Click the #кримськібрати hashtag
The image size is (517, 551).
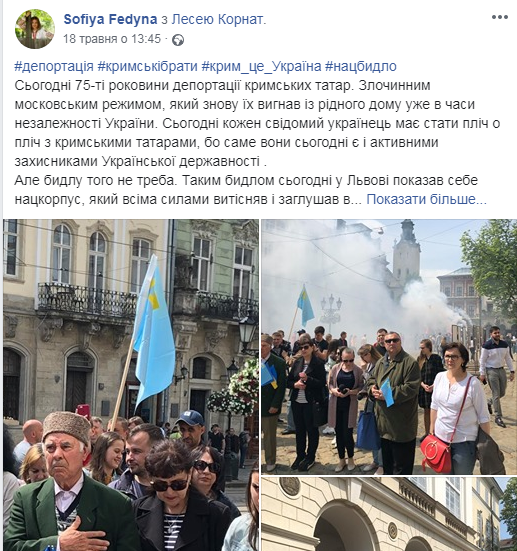[147, 66]
